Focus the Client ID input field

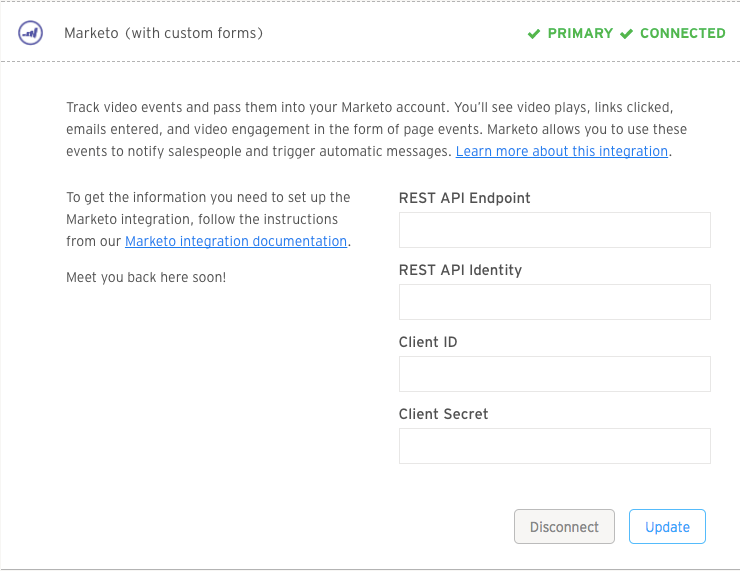(555, 374)
